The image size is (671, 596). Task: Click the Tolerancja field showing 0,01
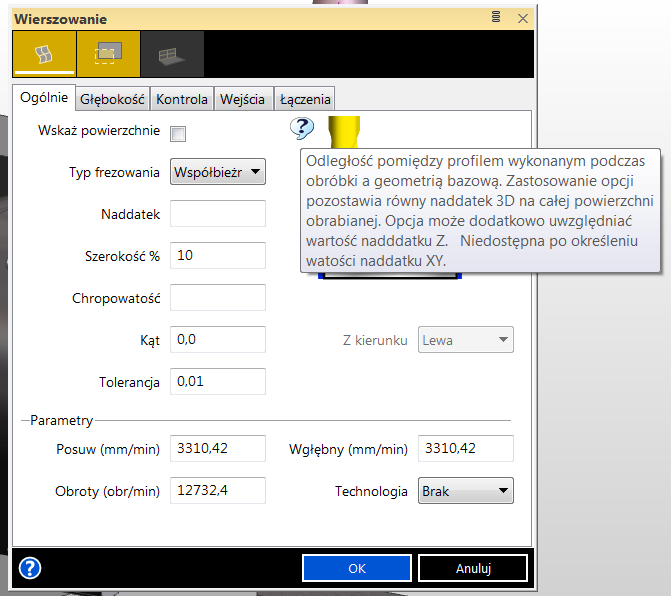pos(218,381)
